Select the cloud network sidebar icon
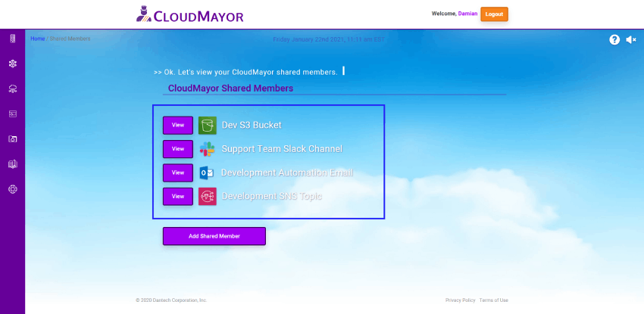This screenshot has width=644, height=314. 13,89
